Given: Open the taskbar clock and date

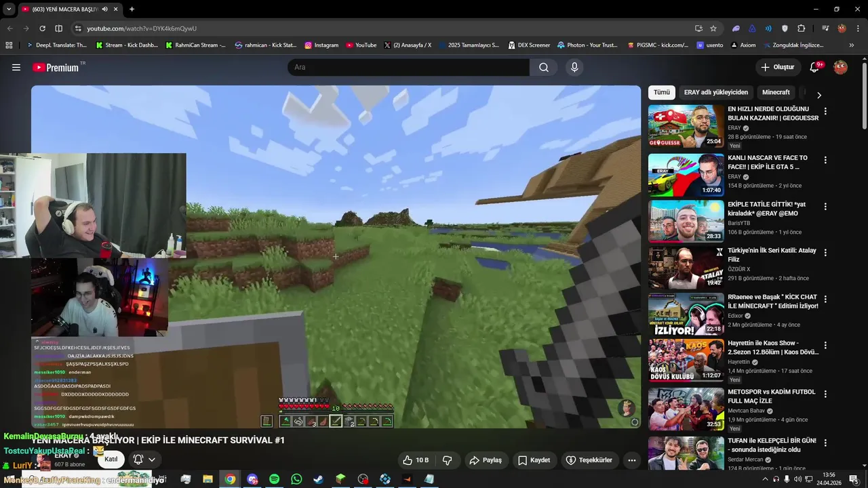Looking at the screenshot, I should point(828,479).
